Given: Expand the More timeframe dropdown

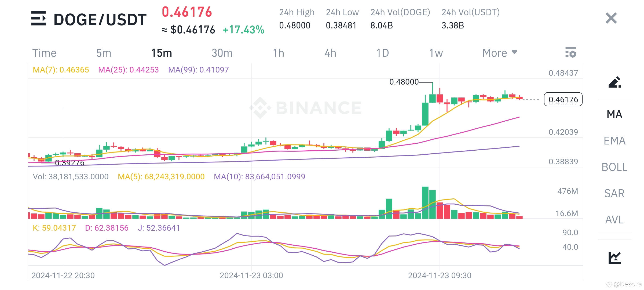Looking at the screenshot, I should pyautogui.click(x=499, y=53).
